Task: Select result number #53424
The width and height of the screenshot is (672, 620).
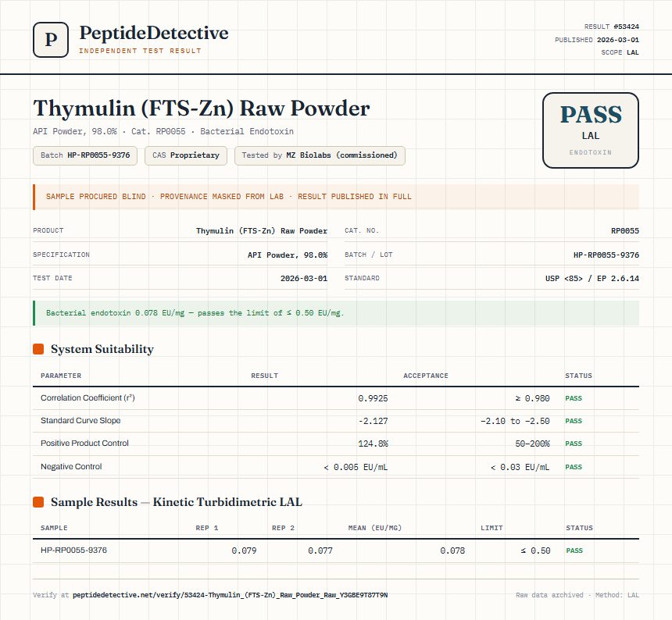Action: (626, 27)
